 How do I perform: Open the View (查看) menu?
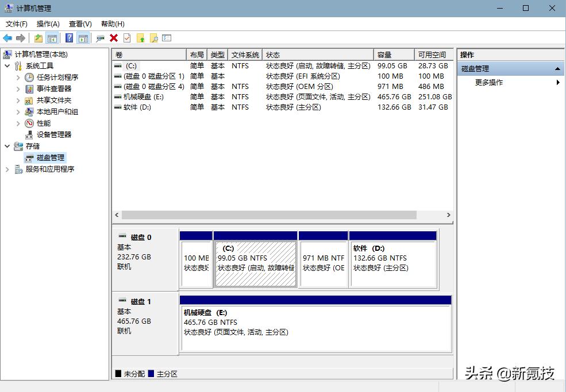[80, 24]
